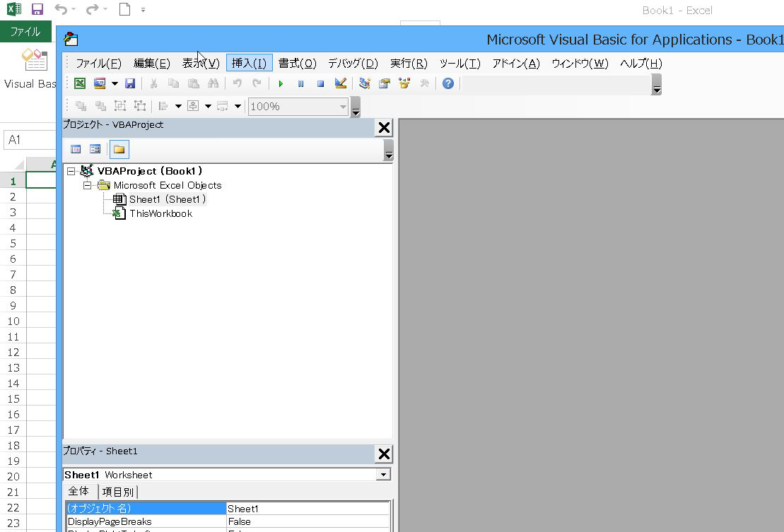This screenshot has height=532, width=784.
Task: Open Find with binoculars icon
Action: (213, 83)
